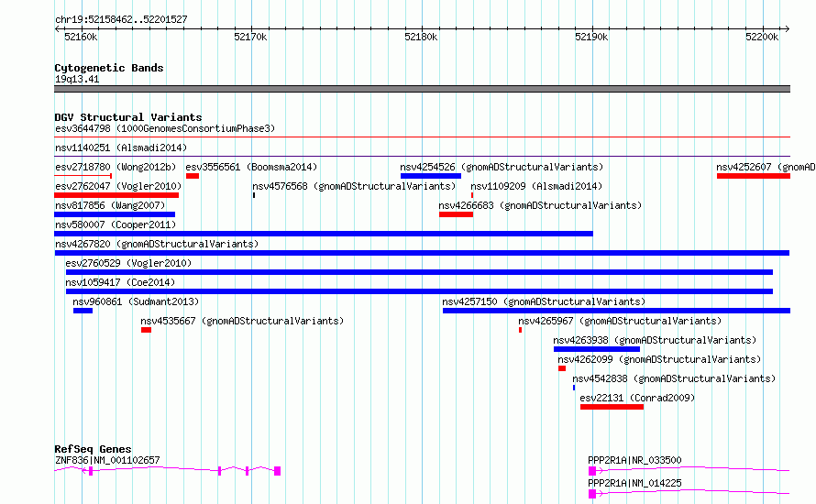
Task: Click the blue nsv1059417 Coe2014 bar
Action: point(419,291)
